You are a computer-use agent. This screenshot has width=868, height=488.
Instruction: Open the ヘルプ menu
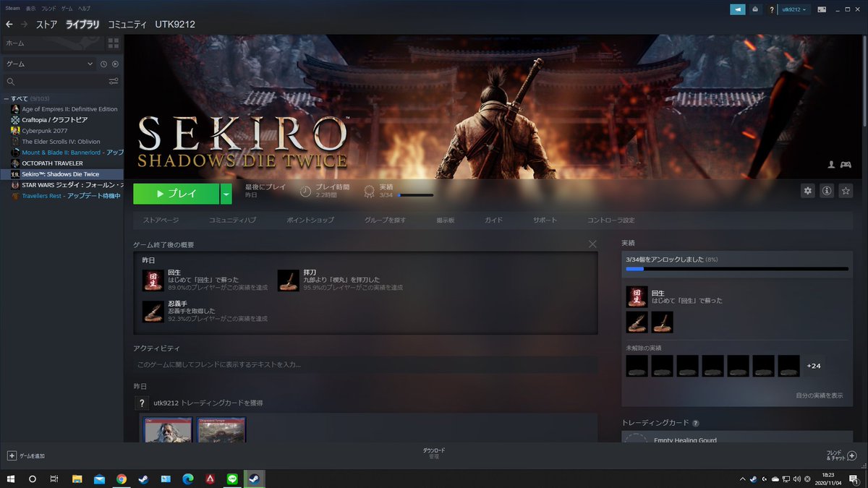click(x=84, y=7)
